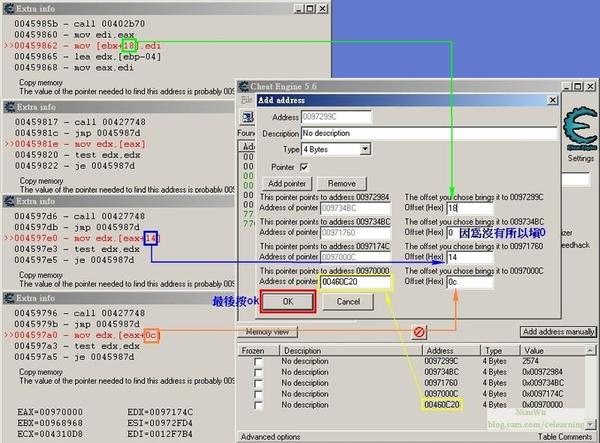The height and width of the screenshot is (443, 600).
Task: Select line 00459865 lea edx,[ebp-04]
Action: pos(88,57)
